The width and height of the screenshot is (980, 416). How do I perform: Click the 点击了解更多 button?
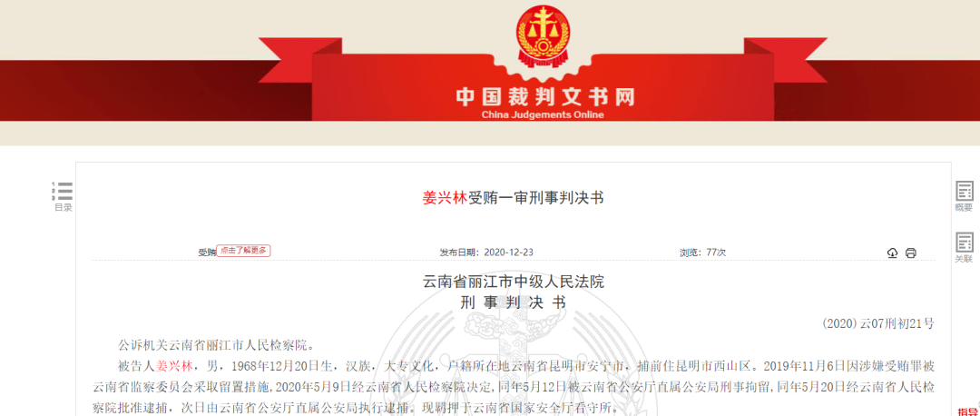tap(243, 250)
